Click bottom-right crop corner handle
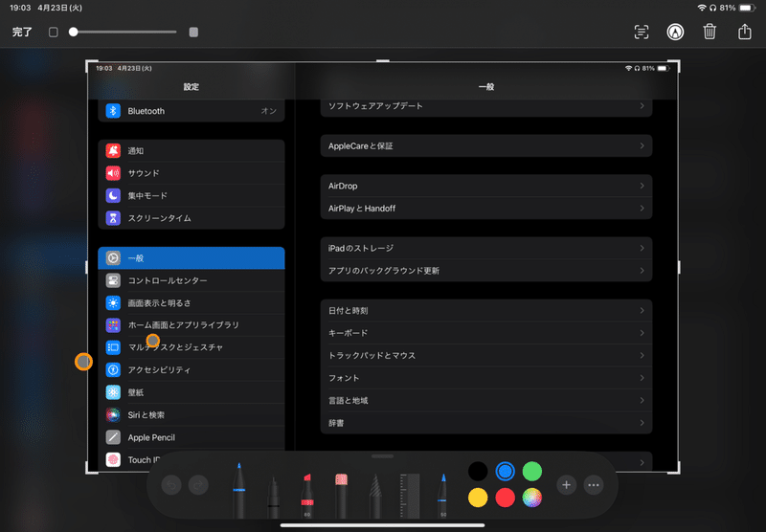 (x=676, y=470)
